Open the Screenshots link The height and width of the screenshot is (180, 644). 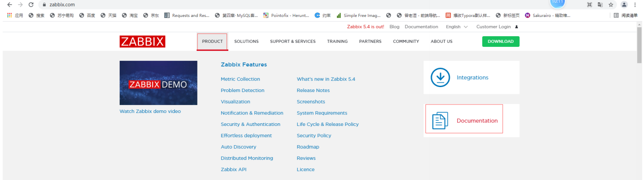[x=311, y=102]
